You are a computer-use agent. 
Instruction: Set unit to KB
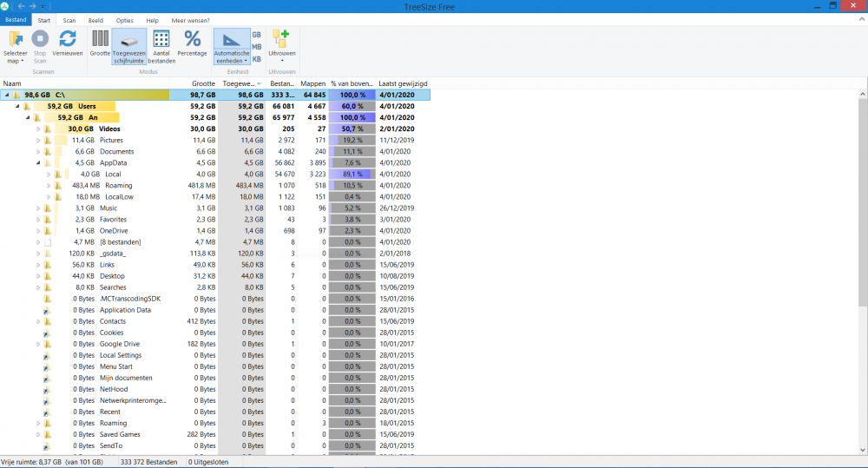click(x=257, y=58)
